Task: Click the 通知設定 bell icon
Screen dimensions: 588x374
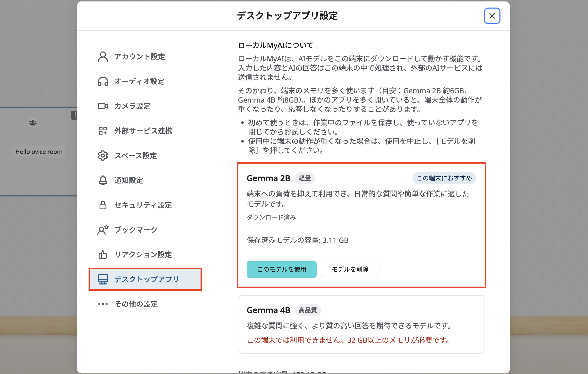Action: tap(103, 180)
